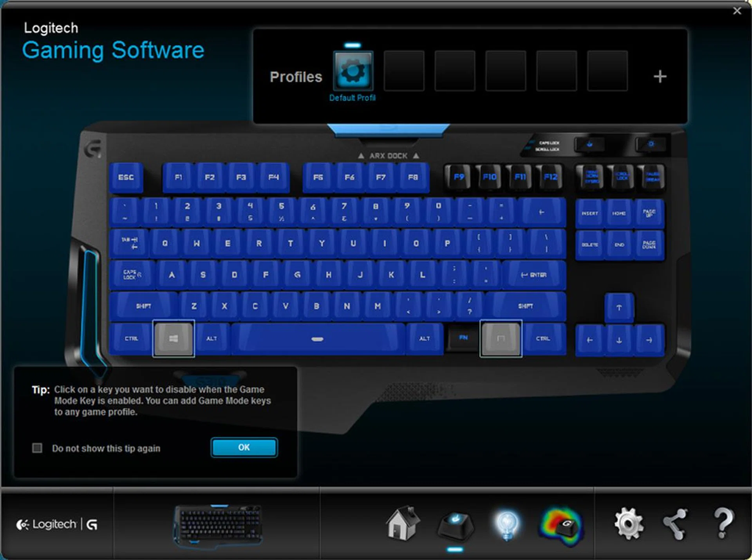Close the Logitech Gaming Software window
This screenshot has width=752, height=560.
(737, 11)
